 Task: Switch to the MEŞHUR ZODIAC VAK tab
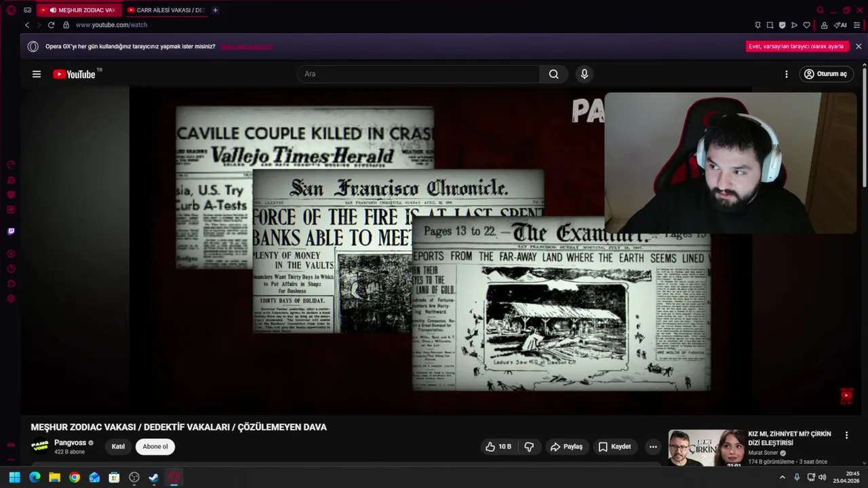[x=79, y=10]
